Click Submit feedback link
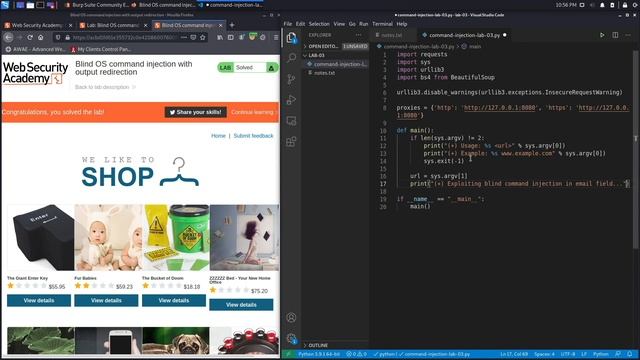The image size is (640, 360). 253,136
